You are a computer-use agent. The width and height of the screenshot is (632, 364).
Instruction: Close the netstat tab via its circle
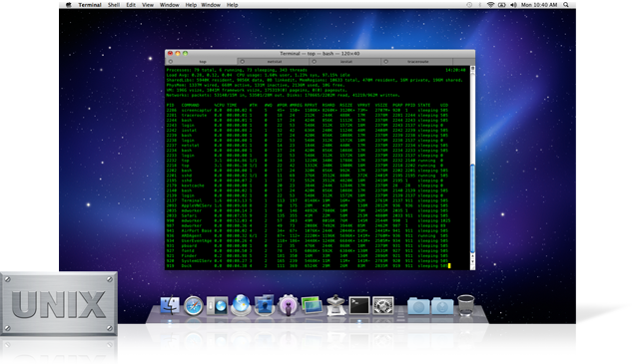[243, 62]
